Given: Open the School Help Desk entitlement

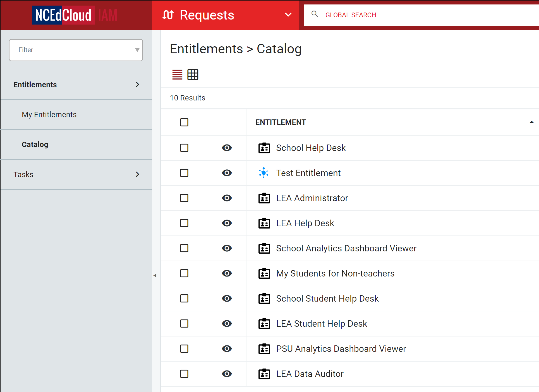Looking at the screenshot, I should pos(311,148).
